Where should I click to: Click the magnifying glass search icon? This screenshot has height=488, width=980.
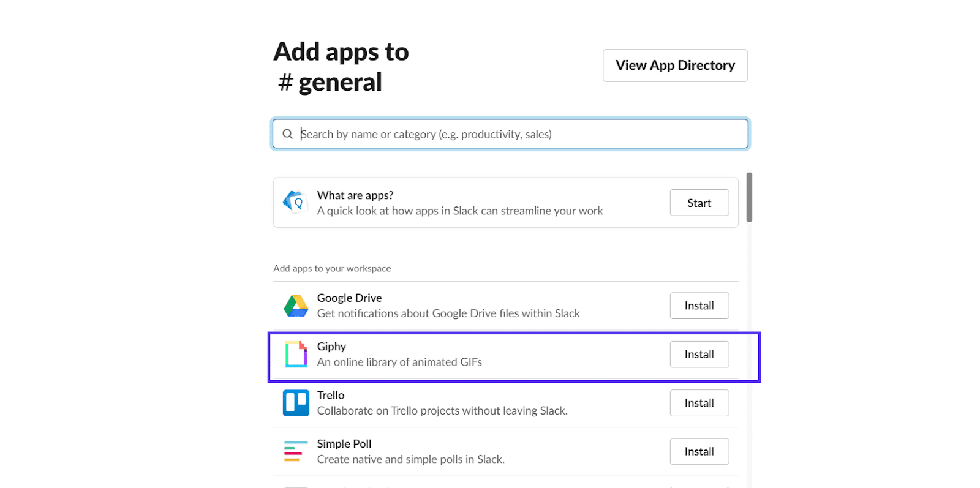[287, 134]
